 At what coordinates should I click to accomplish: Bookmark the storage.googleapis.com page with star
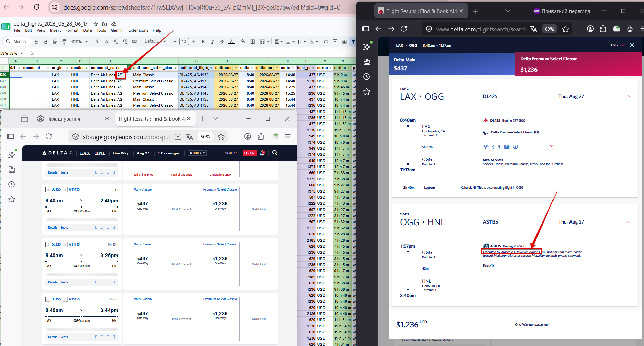tap(221, 136)
